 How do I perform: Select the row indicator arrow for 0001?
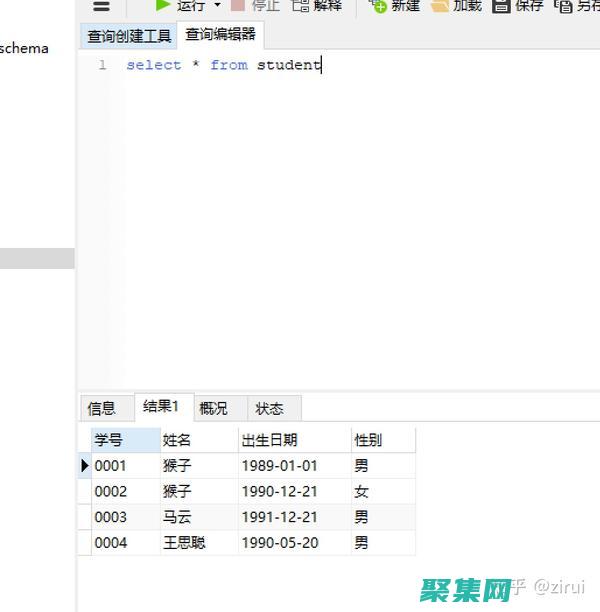click(84, 466)
